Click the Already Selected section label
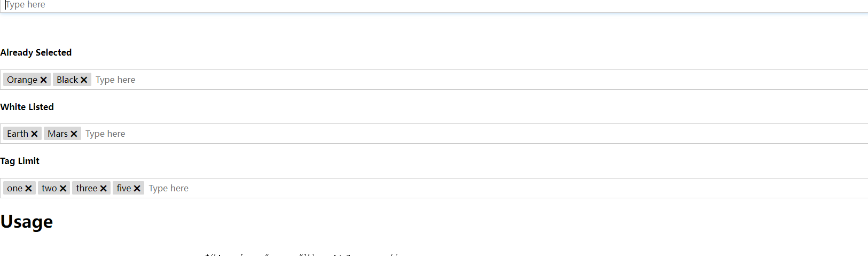The height and width of the screenshot is (256, 868). [x=36, y=52]
